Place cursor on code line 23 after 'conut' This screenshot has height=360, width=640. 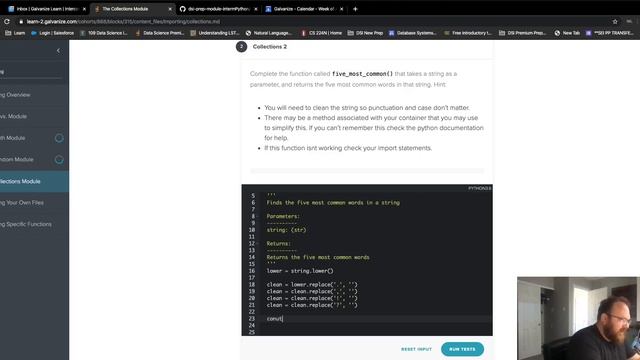coord(283,319)
